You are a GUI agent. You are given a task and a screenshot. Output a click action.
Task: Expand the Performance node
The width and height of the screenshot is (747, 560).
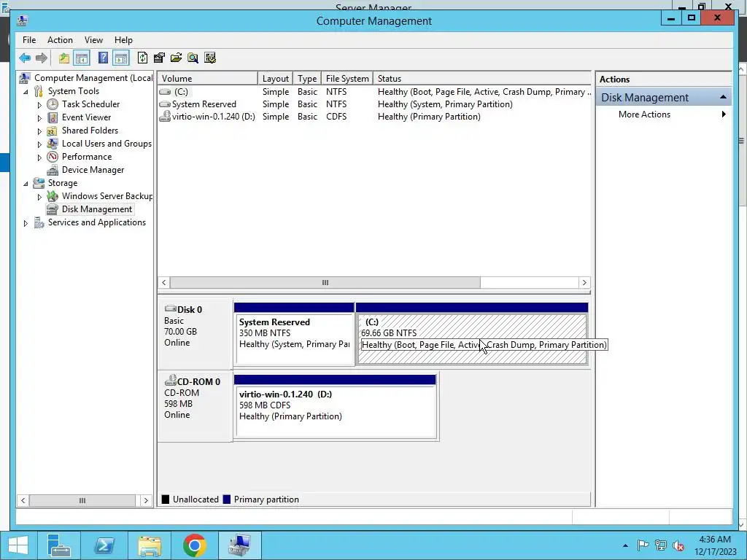click(39, 157)
